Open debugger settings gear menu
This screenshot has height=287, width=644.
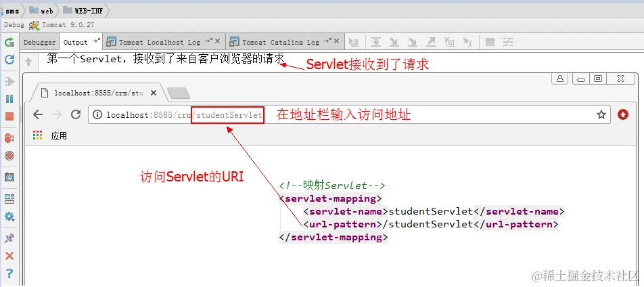pos(9,217)
